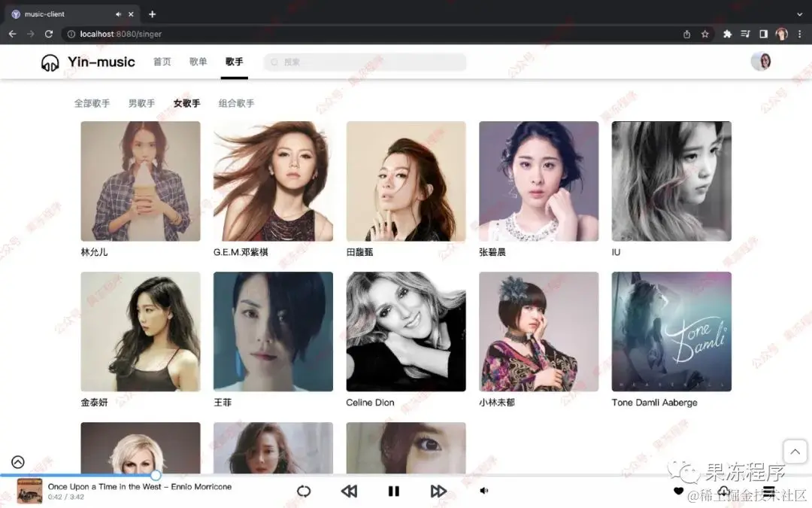This screenshot has height=508, width=812.
Task: Select the 女歌手 filter tab
Action: 186,103
